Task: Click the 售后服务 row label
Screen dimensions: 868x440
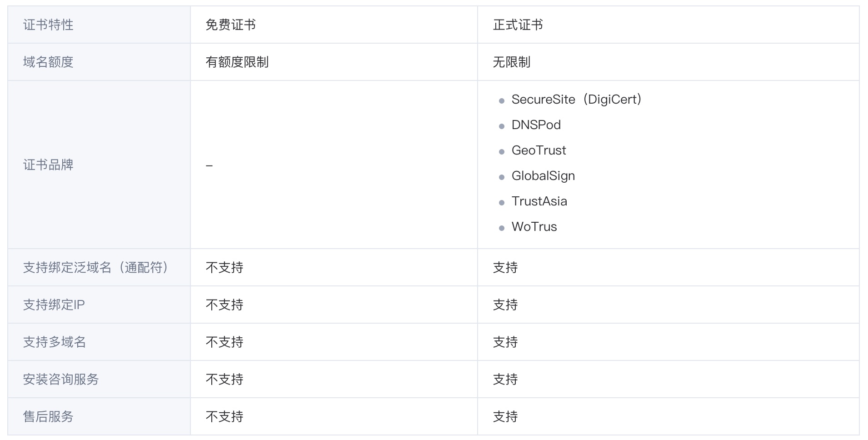Action: tap(48, 416)
